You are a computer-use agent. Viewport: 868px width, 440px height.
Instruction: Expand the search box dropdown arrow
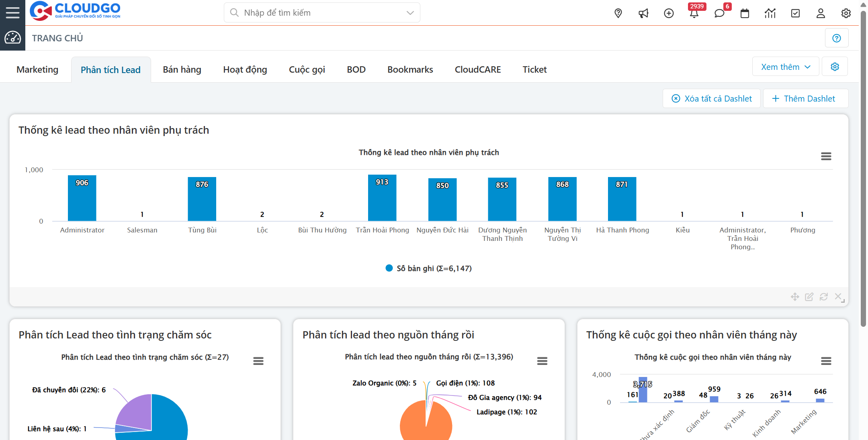click(410, 13)
